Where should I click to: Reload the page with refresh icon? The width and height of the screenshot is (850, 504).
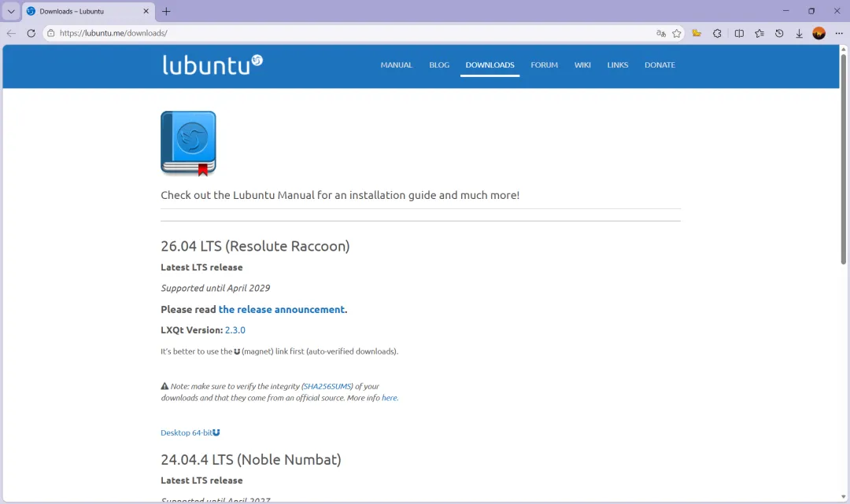(x=31, y=33)
